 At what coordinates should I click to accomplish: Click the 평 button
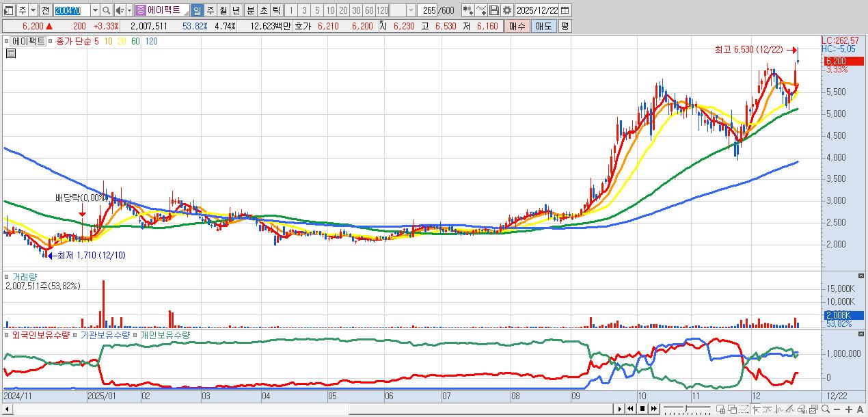565,26
